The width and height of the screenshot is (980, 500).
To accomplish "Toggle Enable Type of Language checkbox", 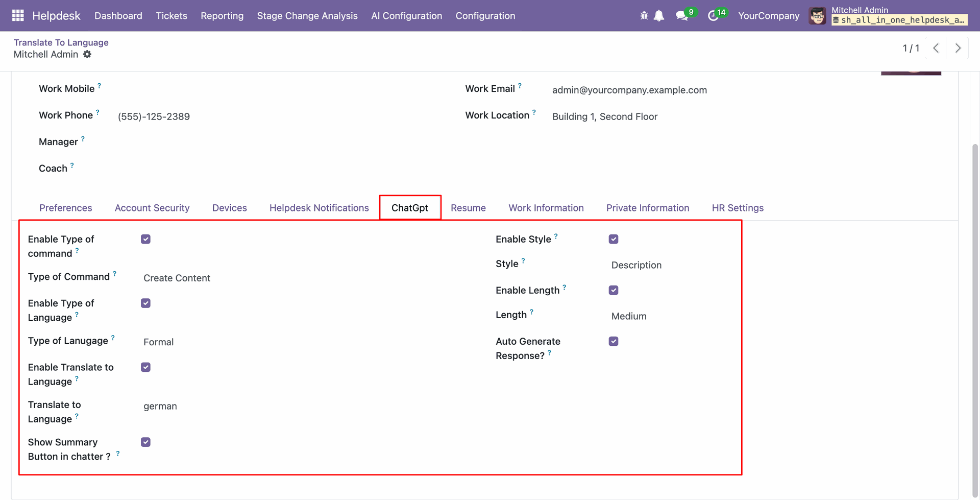I will click(x=146, y=303).
